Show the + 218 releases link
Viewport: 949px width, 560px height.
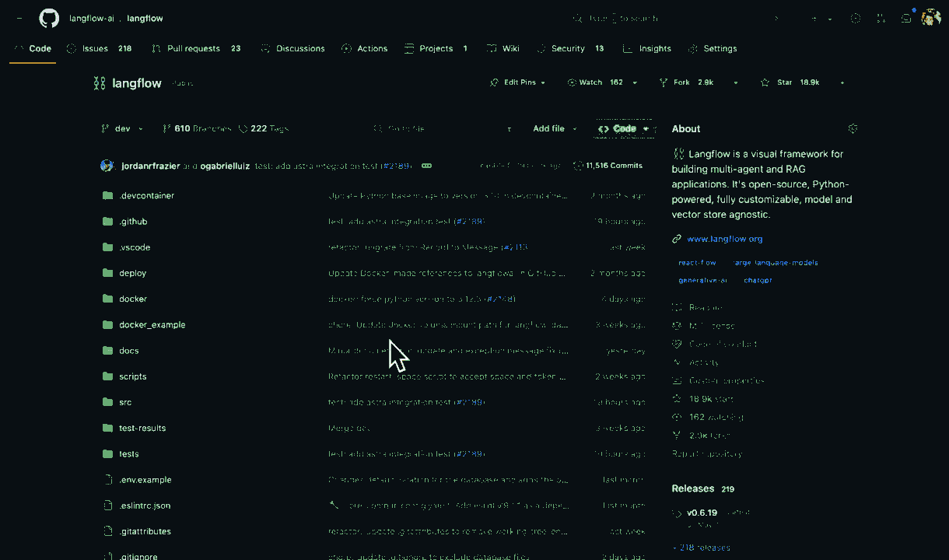tap(701, 548)
